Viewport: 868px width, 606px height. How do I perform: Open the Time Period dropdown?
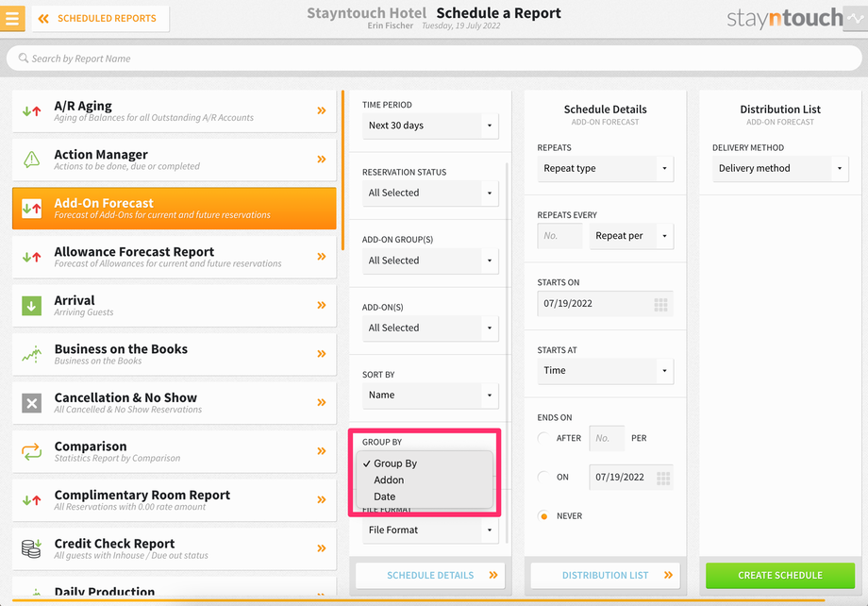coord(430,126)
